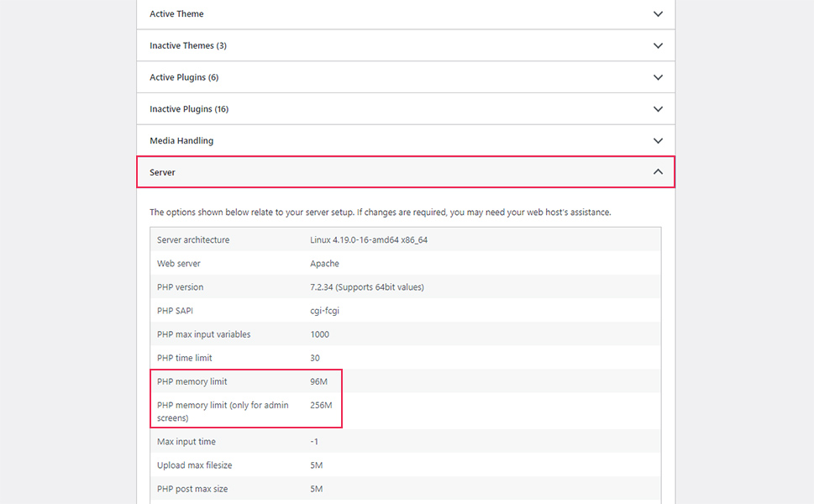This screenshot has height=504, width=814.
Task: Open the Media Handling panel title
Action: point(181,140)
